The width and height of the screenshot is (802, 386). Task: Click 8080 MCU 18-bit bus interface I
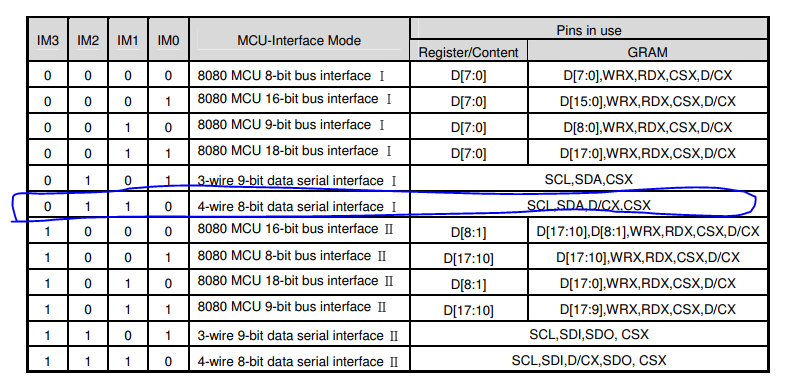tap(295, 151)
